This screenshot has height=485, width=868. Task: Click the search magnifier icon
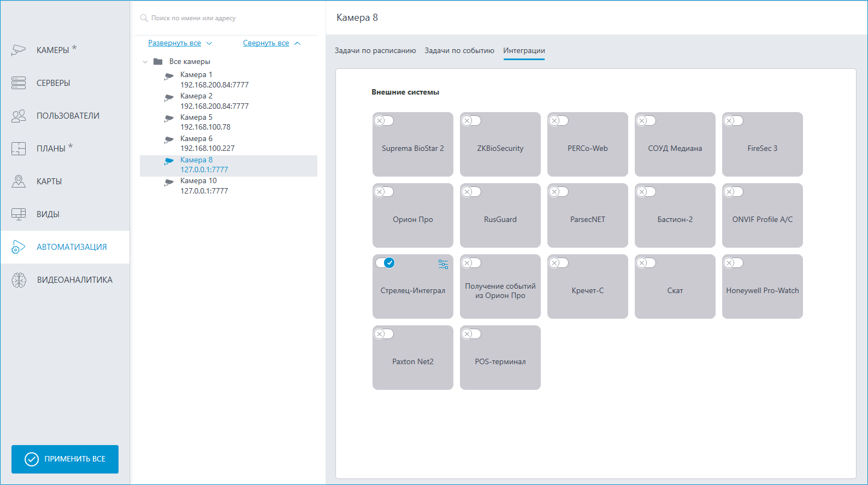pos(144,18)
